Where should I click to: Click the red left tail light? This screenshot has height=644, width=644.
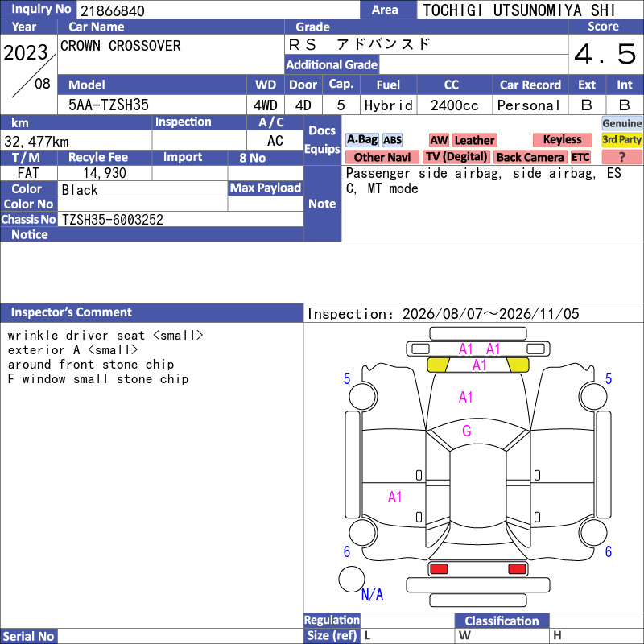click(x=439, y=569)
